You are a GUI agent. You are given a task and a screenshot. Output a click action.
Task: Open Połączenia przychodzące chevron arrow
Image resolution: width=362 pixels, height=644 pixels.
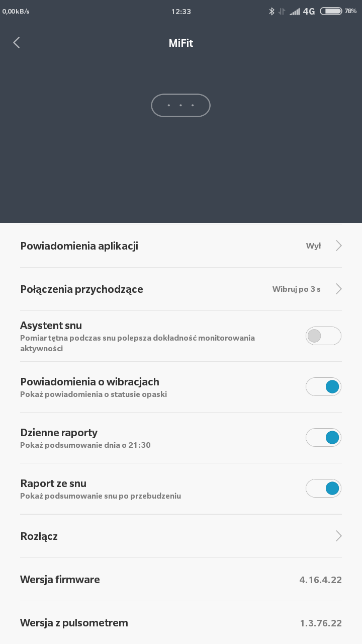click(x=338, y=289)
